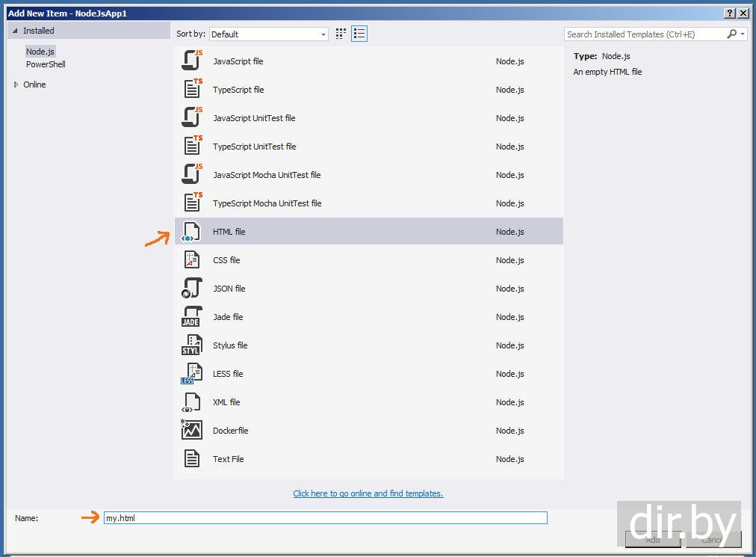The width and height of the screenshot is (756, 557).
Task: Switch to small icons view
Action: [x=341, y=34]
